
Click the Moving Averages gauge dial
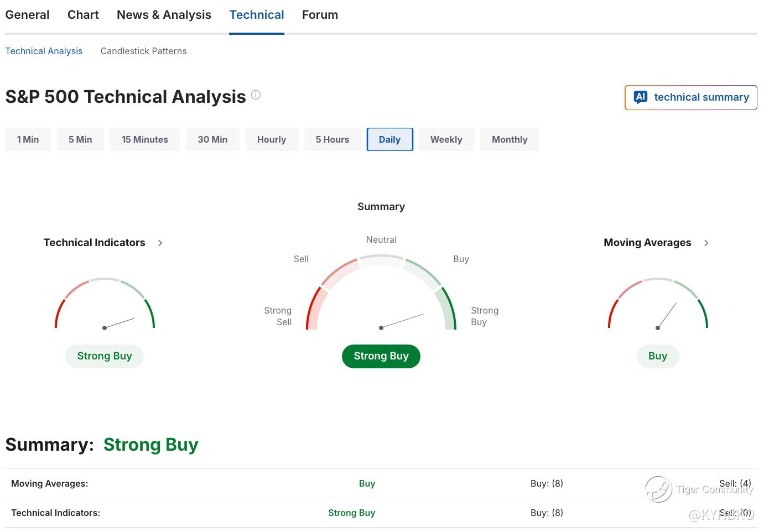[658, 304]
